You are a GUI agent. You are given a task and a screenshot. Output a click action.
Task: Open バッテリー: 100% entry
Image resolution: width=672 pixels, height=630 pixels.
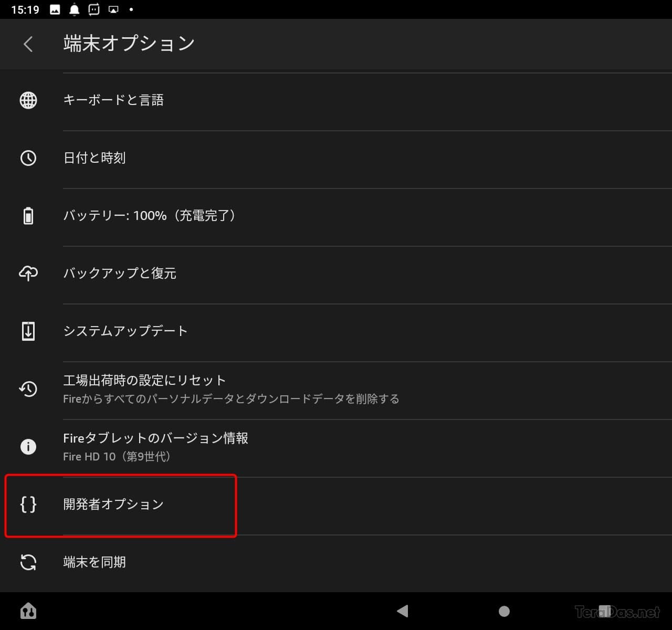336,216
